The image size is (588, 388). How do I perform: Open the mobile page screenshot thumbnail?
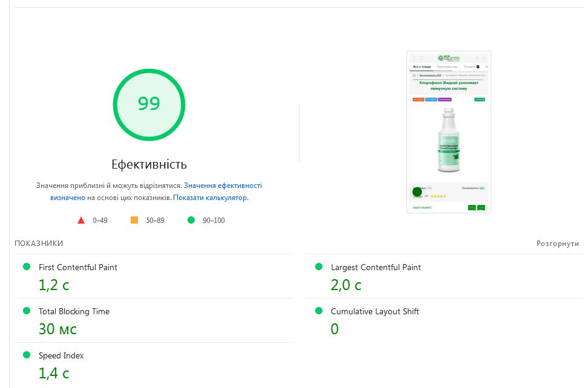tap(449, 132)
